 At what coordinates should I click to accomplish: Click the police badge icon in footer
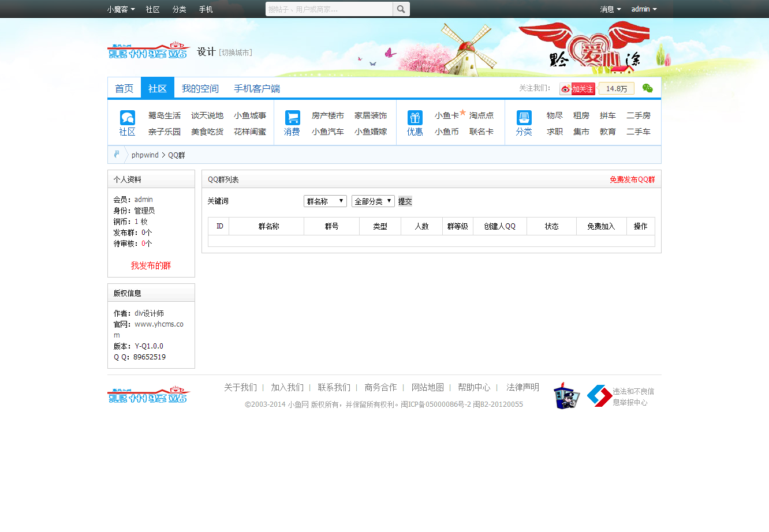click(x=566, y=395)
